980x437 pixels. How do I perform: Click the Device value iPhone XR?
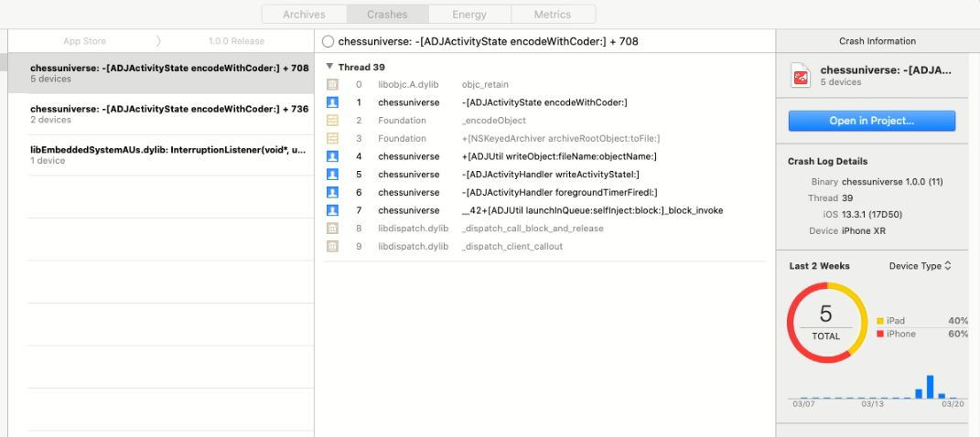[864, 231]
